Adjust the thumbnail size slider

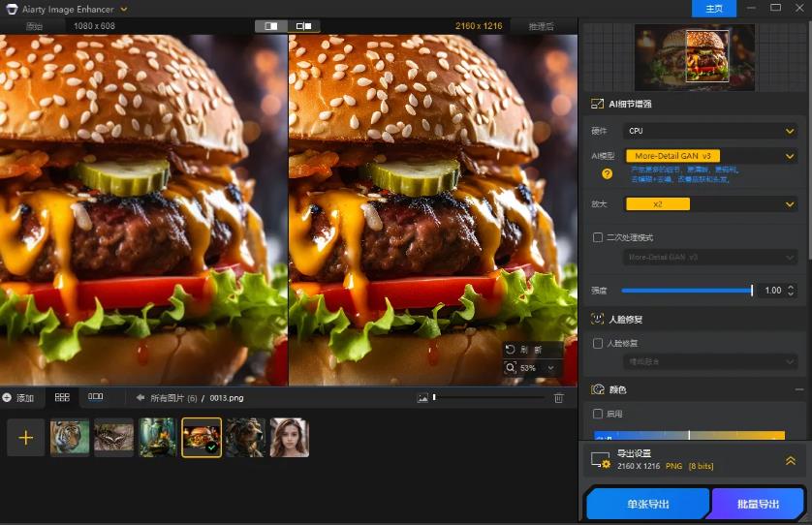click(x=489, y=398)
